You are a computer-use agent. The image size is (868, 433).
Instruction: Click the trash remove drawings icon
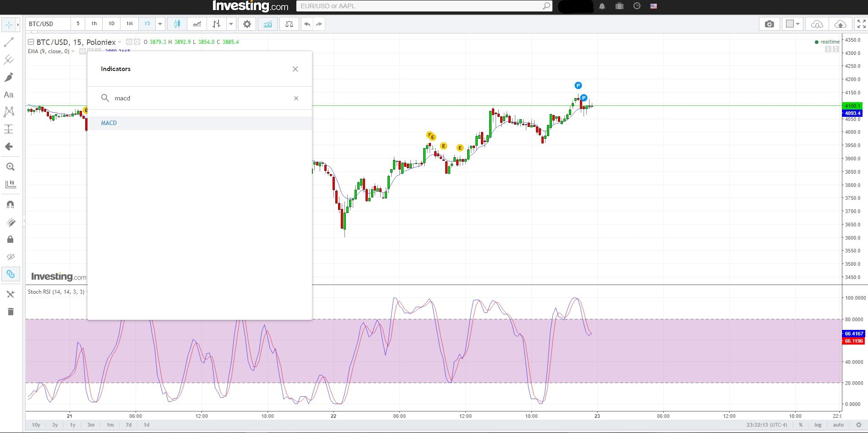(10, 312)
